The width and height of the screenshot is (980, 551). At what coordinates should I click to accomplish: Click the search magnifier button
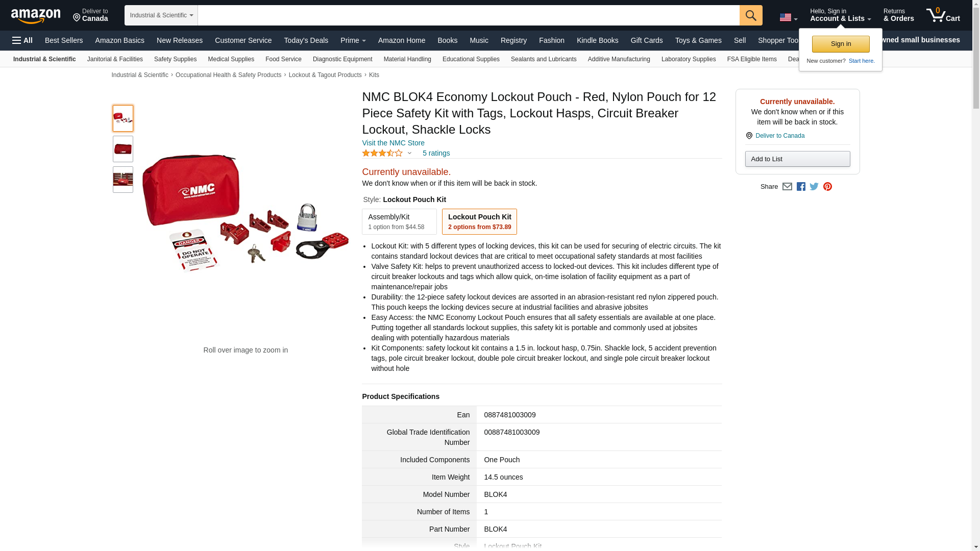[x=750, y=15]
